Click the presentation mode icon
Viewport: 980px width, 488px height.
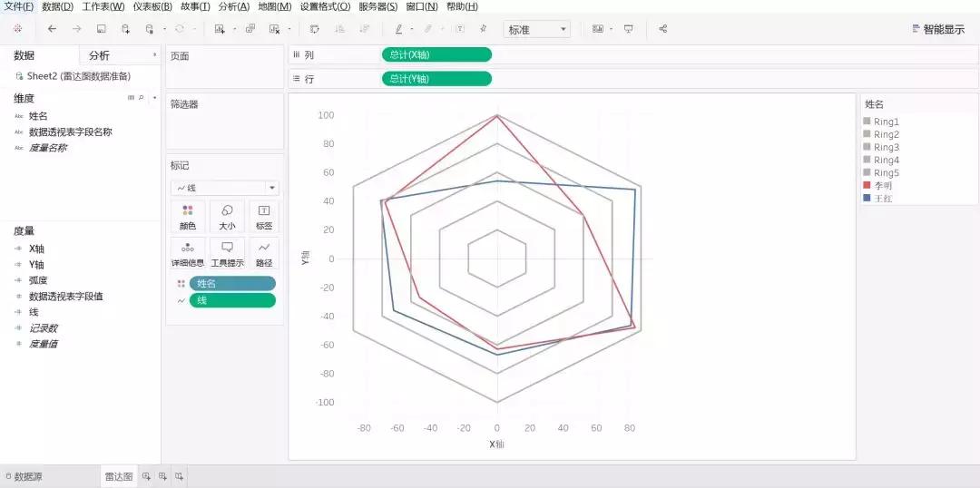click(629, 29)
